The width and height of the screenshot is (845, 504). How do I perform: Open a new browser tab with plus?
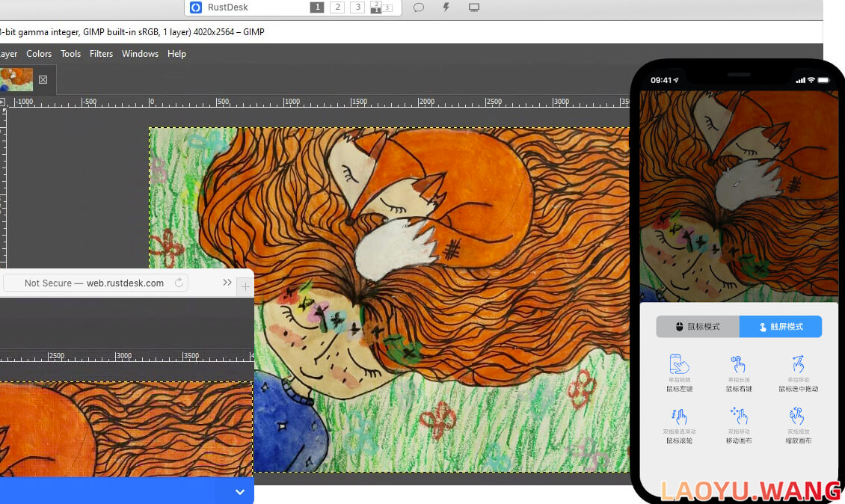[x=245, y=286]
